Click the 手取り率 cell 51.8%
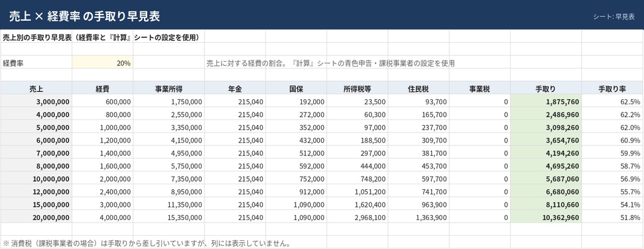The height and width of the screenshot is (249, 644). pyautogui.click(x=613, y=217)
